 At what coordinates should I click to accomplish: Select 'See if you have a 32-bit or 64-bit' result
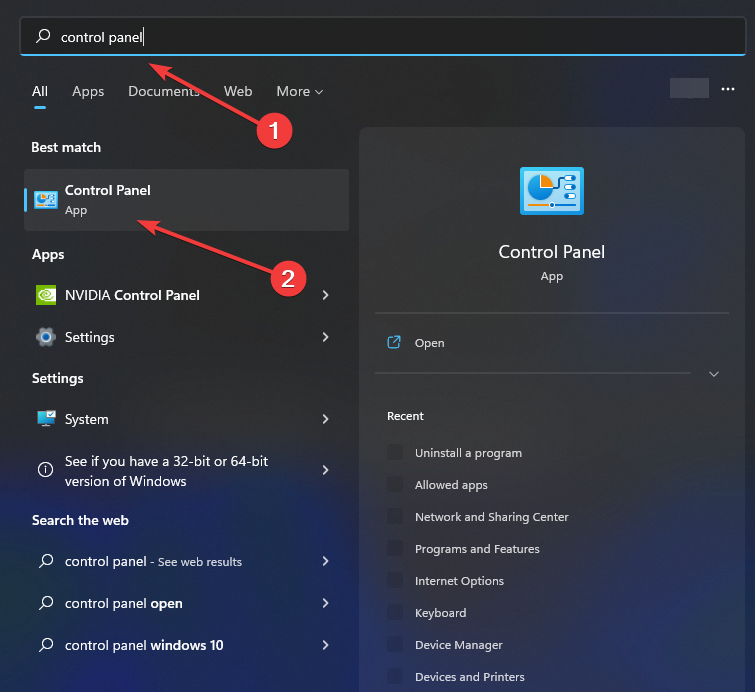(x=186, y=470)
